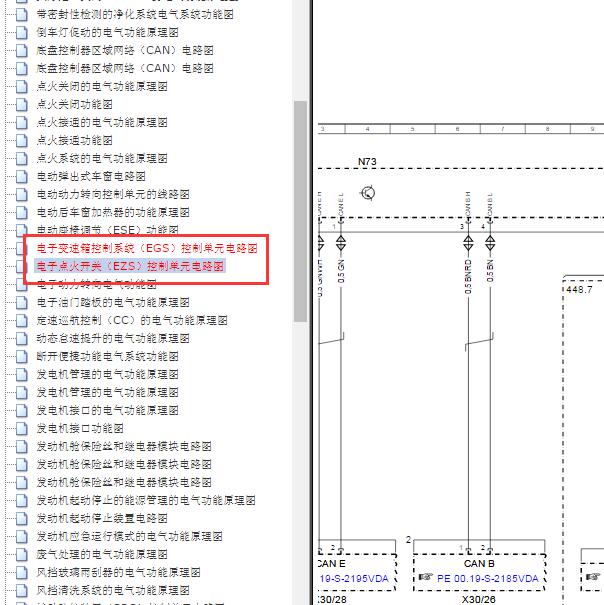Screen dimensions: 604x605
Task: Click the 448.7 label in diagram
Action: click(579, 289)
